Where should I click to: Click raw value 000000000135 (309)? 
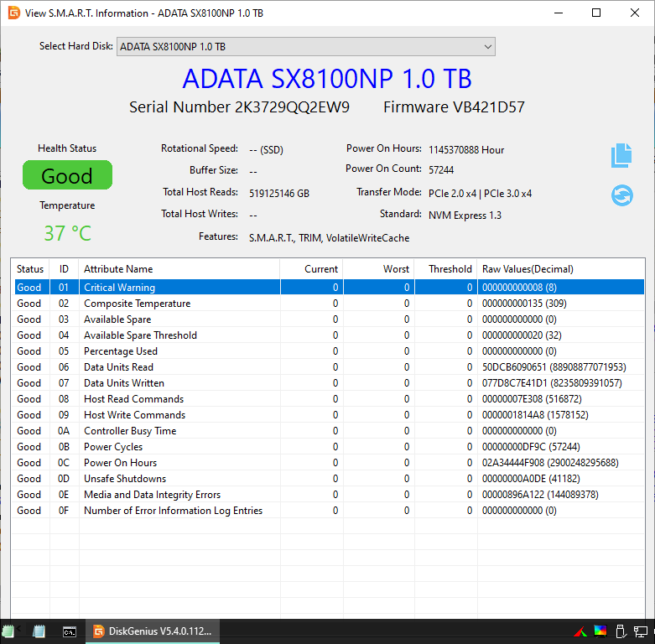point(524,304)
